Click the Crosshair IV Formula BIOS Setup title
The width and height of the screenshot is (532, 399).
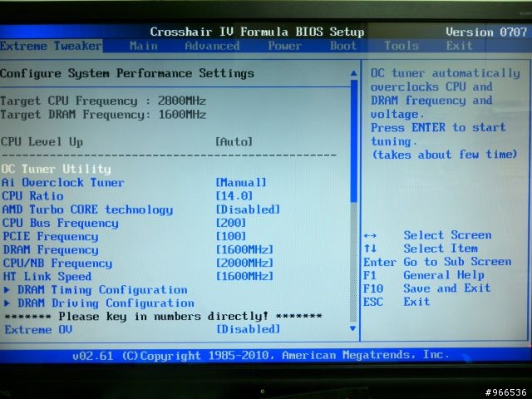pyautogui.click(x=257, y=32)
